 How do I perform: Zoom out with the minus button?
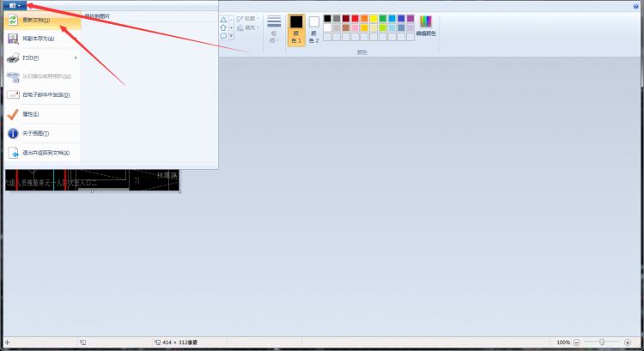[x=576, y=342]
